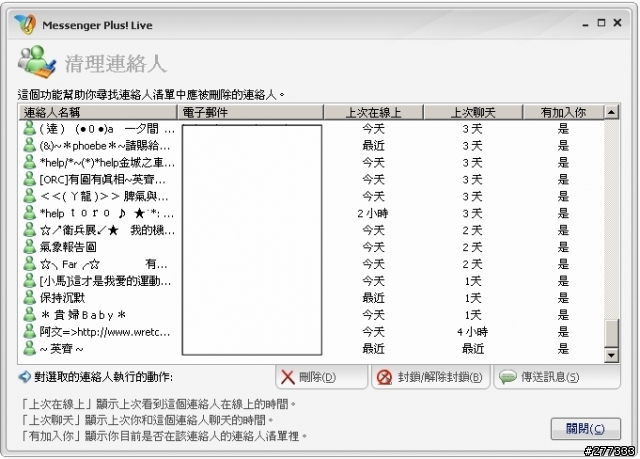Click the '2 小時' last online cell
The image size is (640, 459).
[373, 213]
